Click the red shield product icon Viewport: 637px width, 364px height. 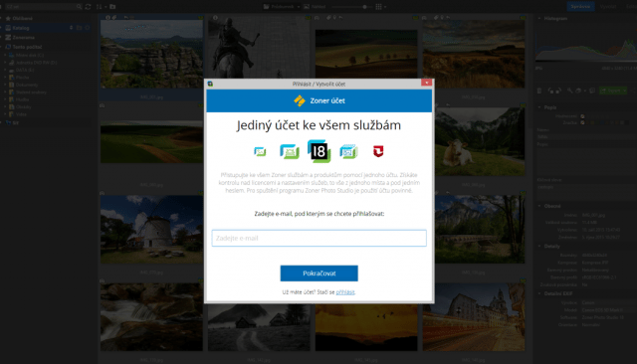click(378, 151)
